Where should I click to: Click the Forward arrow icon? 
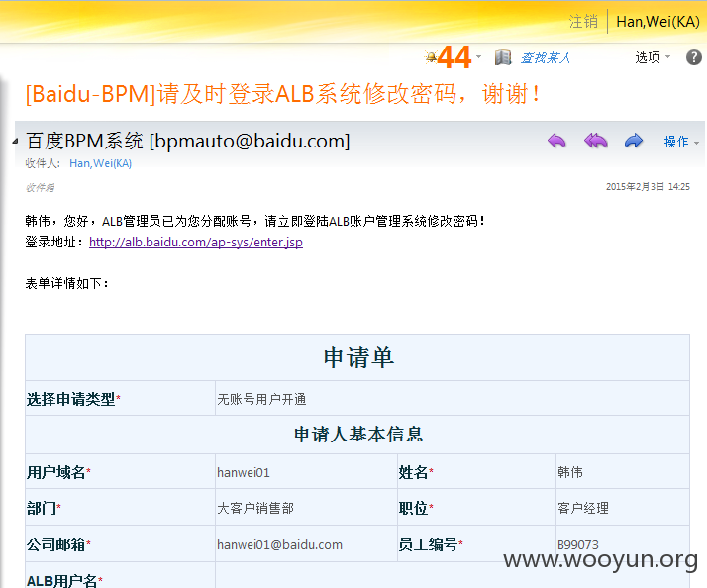(x=634, y=141)
